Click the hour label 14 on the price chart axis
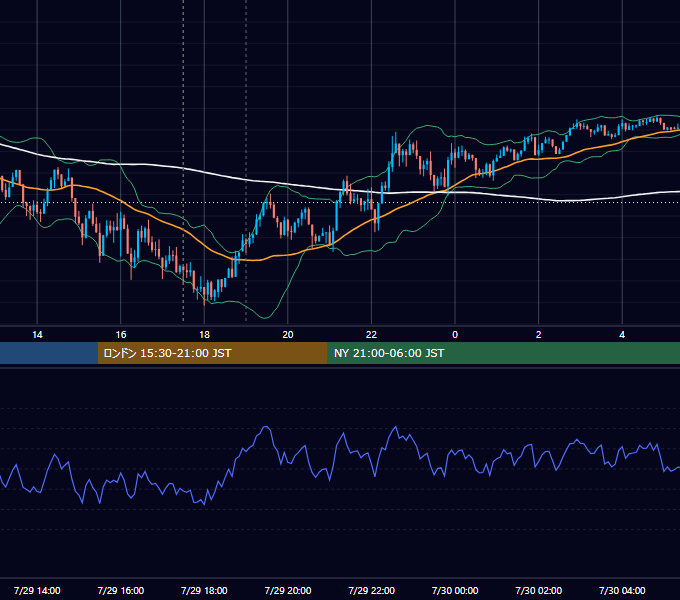680x600 pixels. coord(37,335)
